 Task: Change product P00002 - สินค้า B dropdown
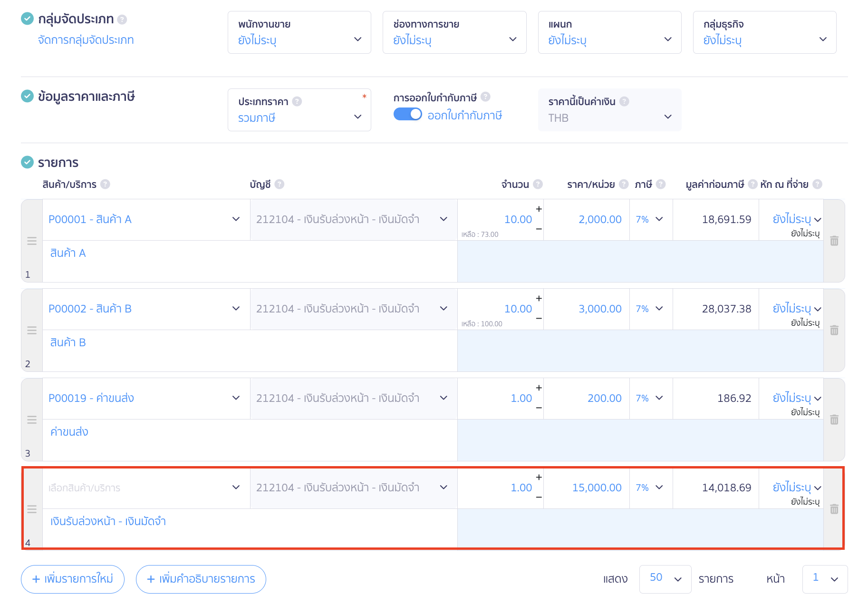(146, 309)
